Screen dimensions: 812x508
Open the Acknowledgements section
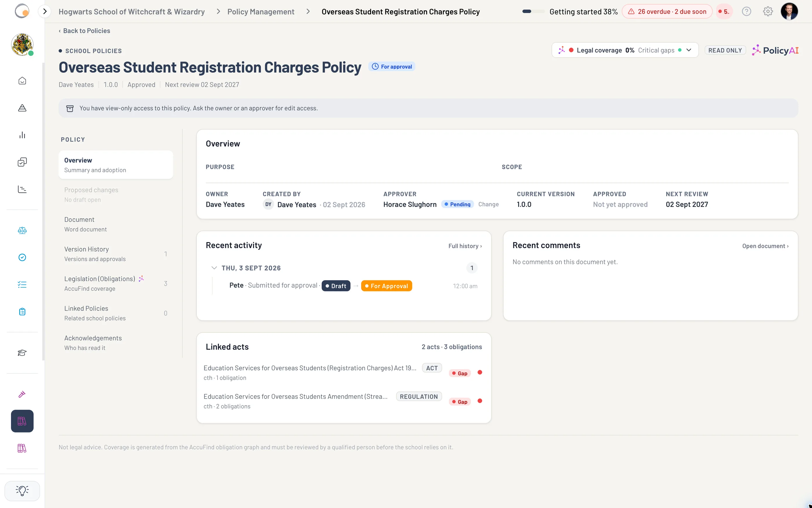click(116, 343)
